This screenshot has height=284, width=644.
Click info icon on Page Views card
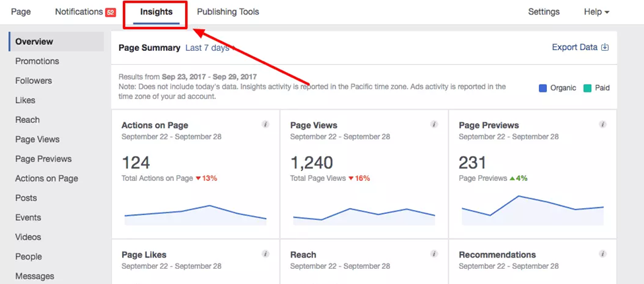[434, 124]
